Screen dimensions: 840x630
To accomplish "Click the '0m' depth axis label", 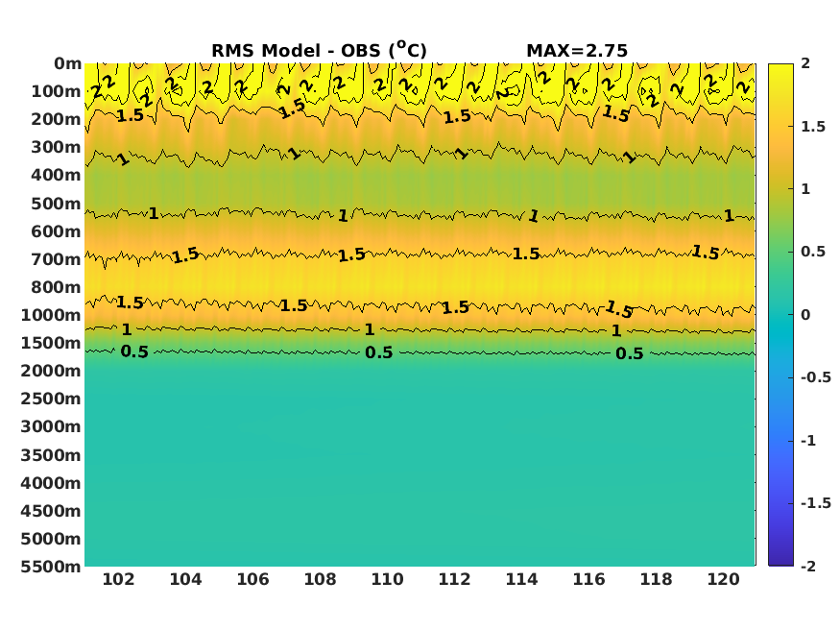I will [67, 63].
